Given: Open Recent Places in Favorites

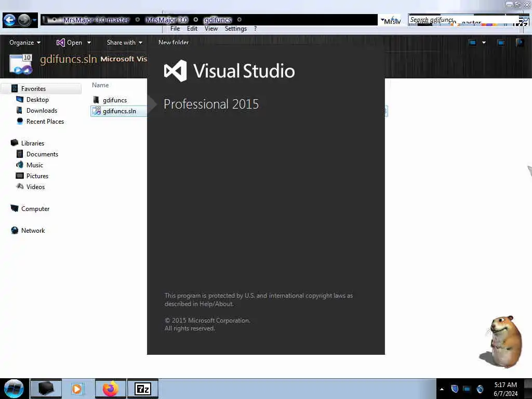Looking at the screenshot, I should [45, 122].
